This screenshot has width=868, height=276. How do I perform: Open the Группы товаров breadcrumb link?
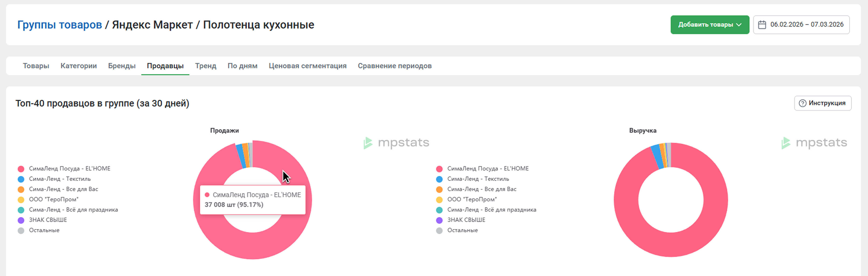pyautogui.click(x=60, y=25)
